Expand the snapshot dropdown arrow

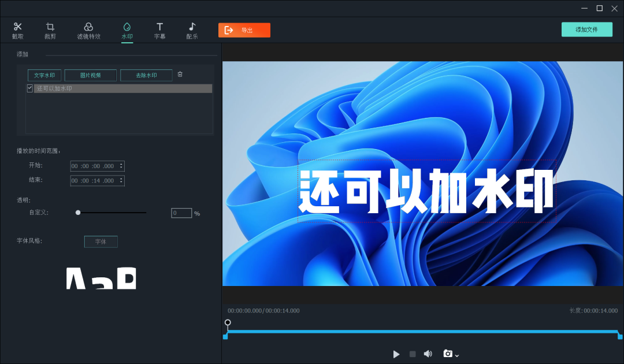pos(457,355)
